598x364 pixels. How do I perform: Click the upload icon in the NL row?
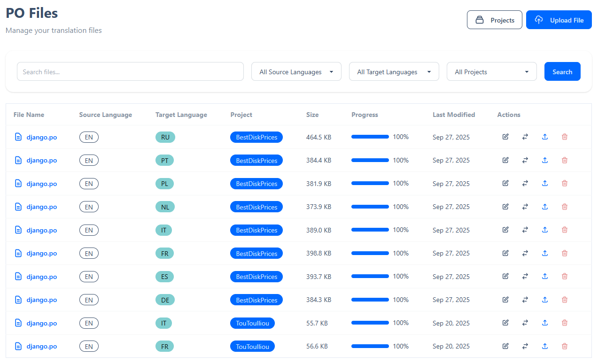[x=545, y=207]
